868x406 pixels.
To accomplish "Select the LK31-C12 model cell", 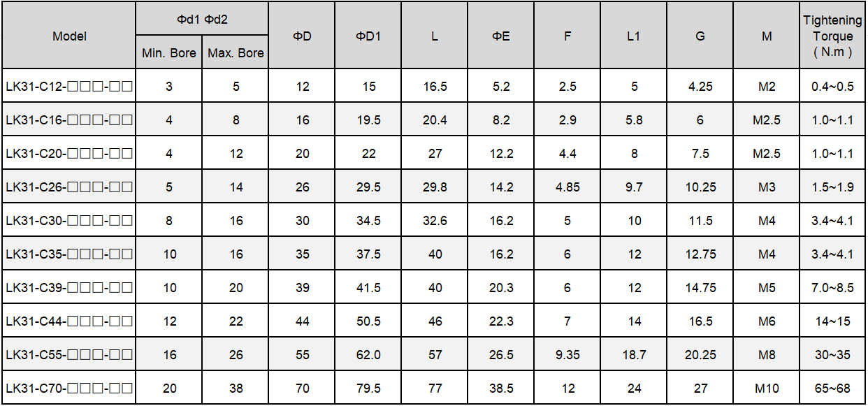I will 69,87.
